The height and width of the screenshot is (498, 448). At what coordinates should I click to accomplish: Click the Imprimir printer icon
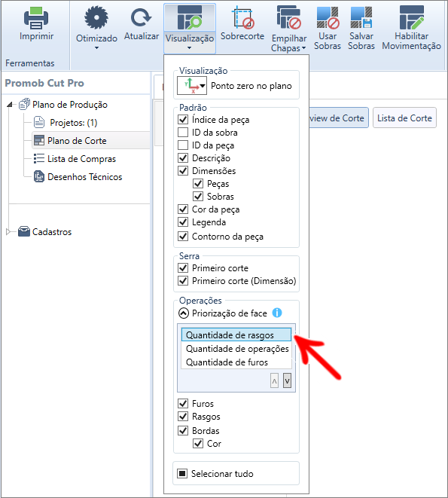36,18
